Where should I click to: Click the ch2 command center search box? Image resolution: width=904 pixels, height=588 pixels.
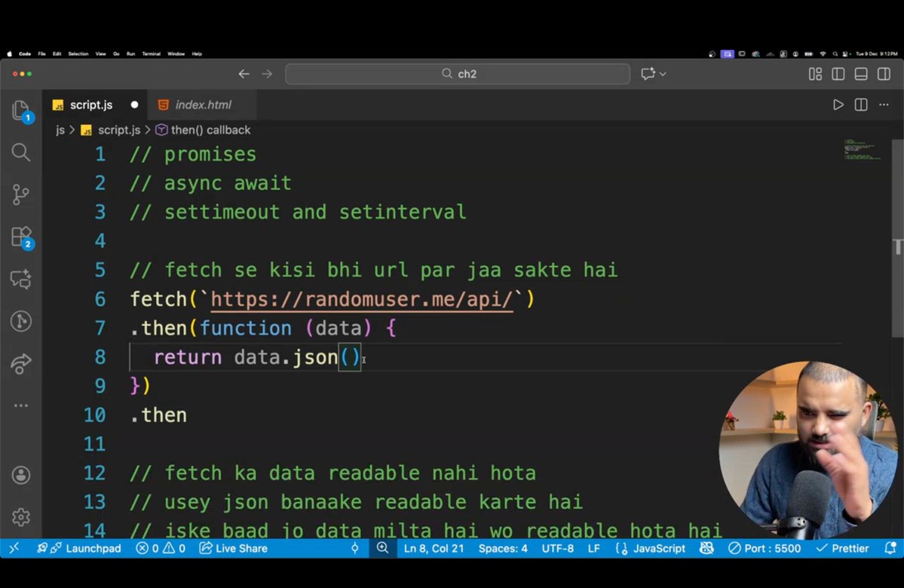[x=458, y=74]
